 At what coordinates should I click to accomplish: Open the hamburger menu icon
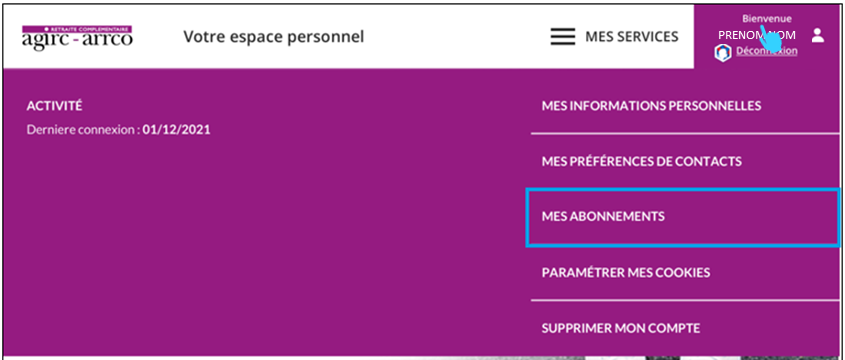click(x=563, y=36)
